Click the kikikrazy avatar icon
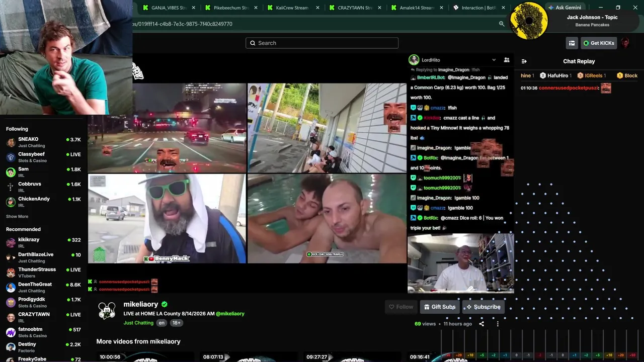644x362 pixels. point(11,243)
